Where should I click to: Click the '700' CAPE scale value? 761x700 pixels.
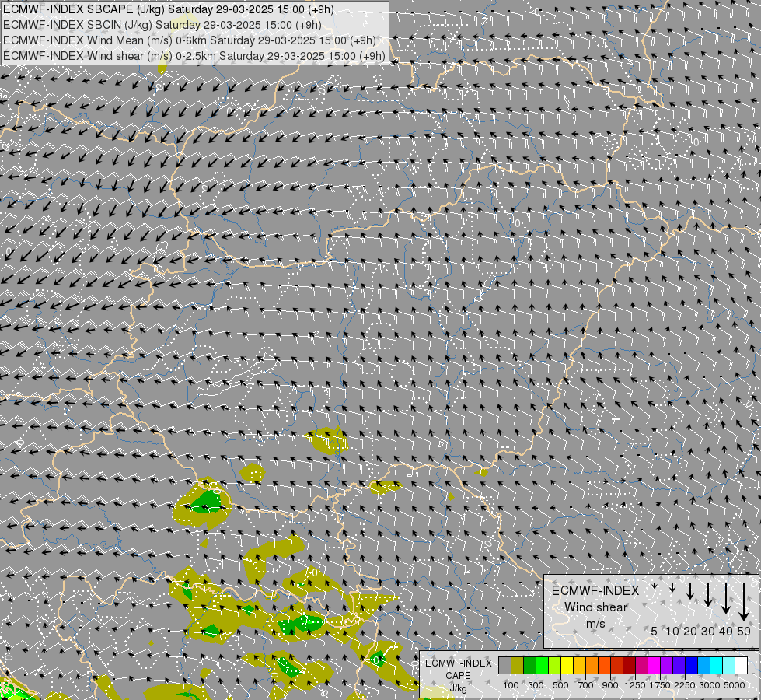(586, 685)
